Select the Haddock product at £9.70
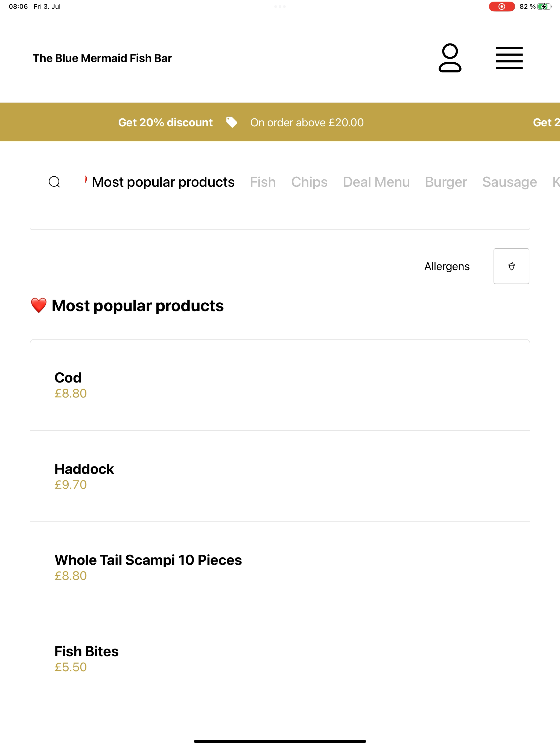The height and width of the screenshot is (747, 560). pyautogui.click(x=280, y=476)
